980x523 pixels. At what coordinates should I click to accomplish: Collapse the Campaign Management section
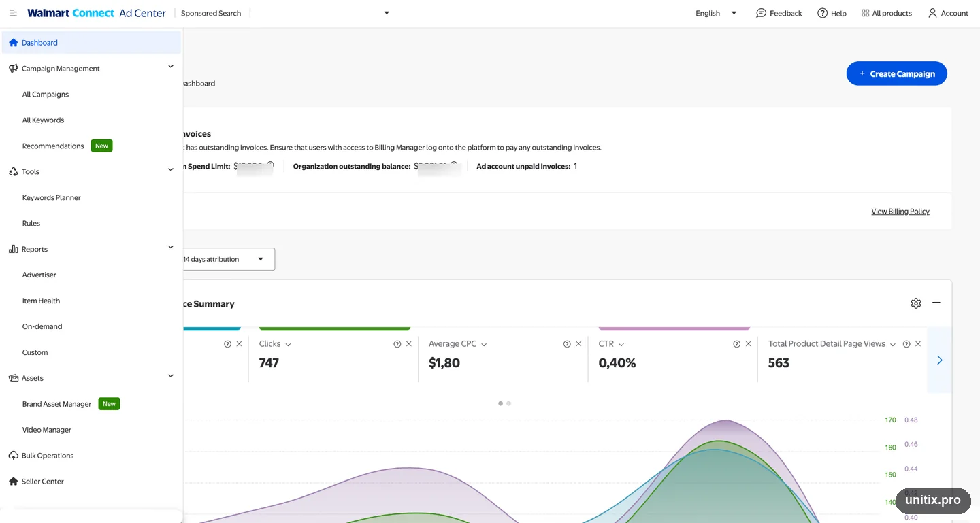click(x=171, y=67)
